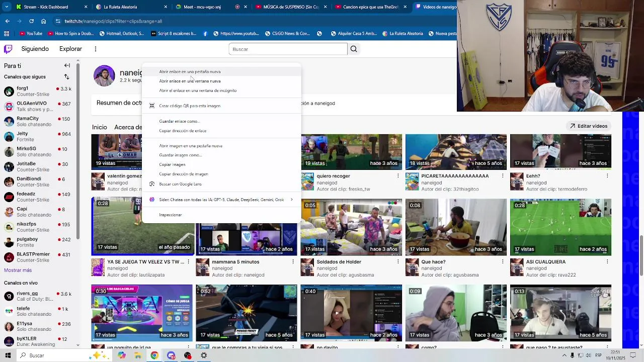The image size is (644, 362).
Task: Open options for clip Eehh?
Action: tap(607, 176)
